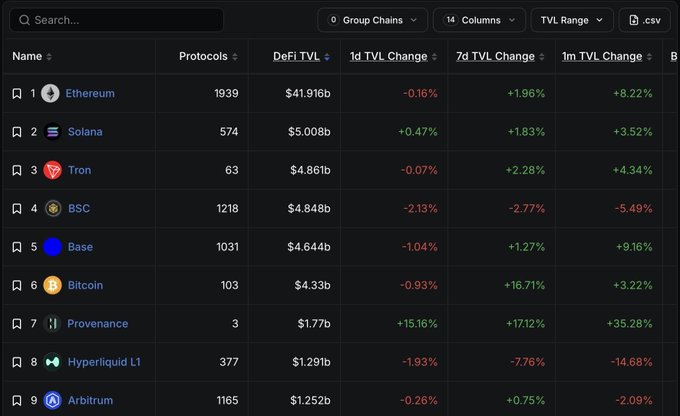Viewport: 680px width, 416px height.
Task: Click the Ethereum chain logo
Action: [50, 93]
